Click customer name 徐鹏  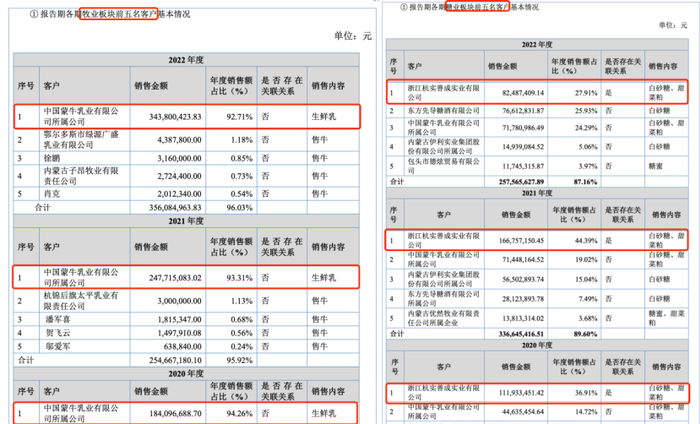click(x=52, y=158)
